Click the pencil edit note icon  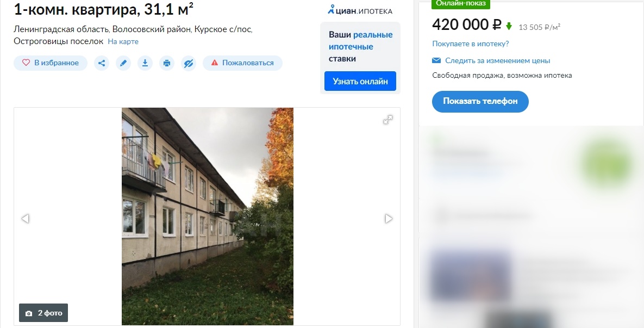tap(123, 63)
